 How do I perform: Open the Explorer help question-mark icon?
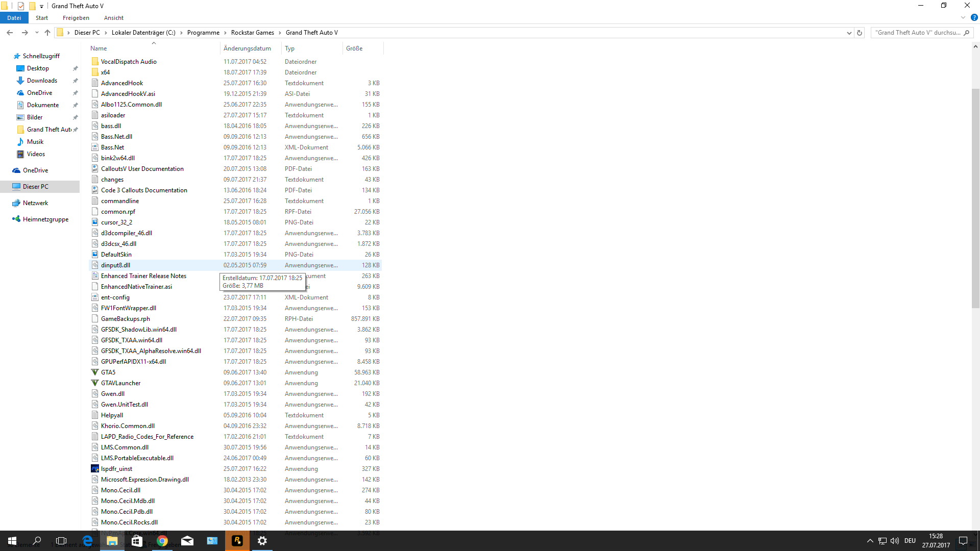click(x=974, y=17)
